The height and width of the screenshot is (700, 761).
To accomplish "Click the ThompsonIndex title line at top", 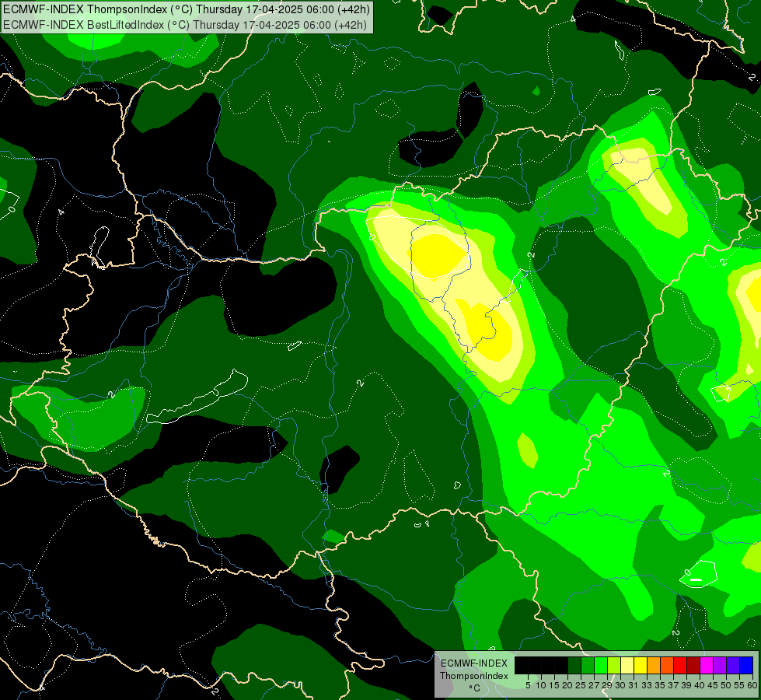I will pyautogui.click(x=187, y=9).
